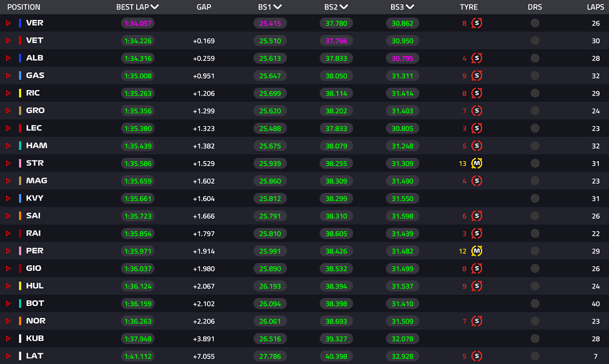609x364 pixels.
Task: Click the DRS column header
Action: pyautogui.click(x=535, y=7)
